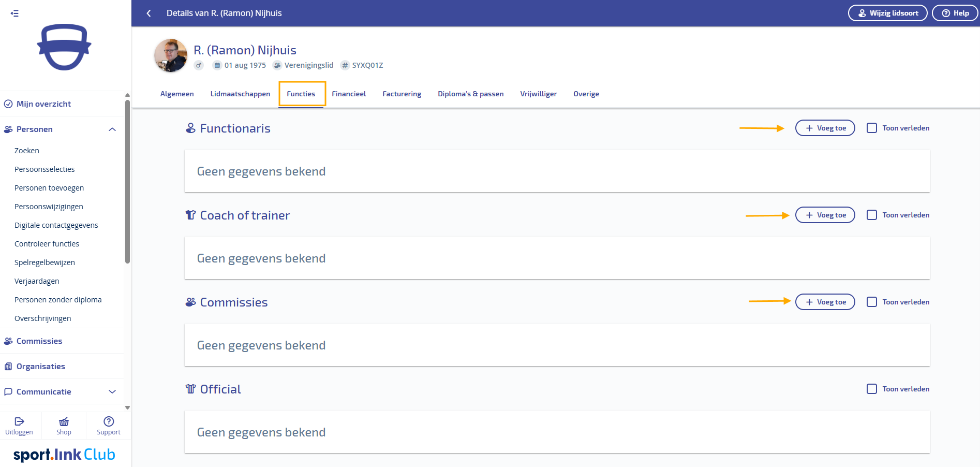980x467 pixels.
Task: Log out via Uitloggen icon
Action: click(x=19, y=421)
